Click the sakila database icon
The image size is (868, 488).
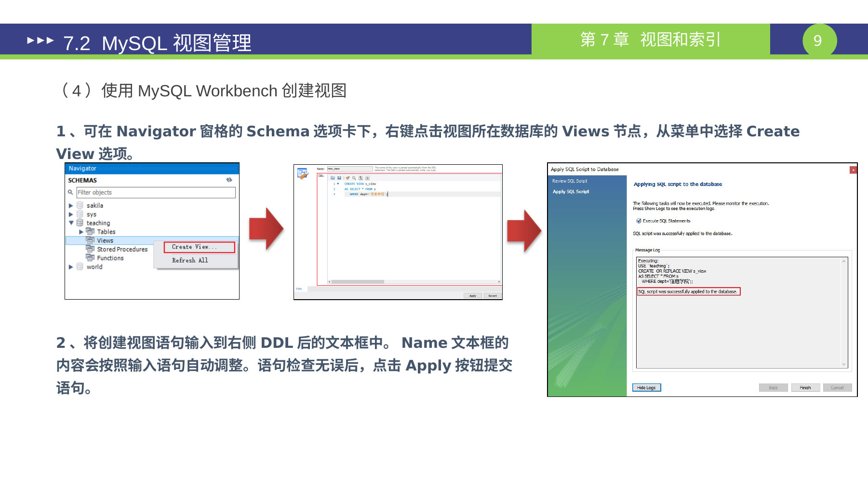click(80, 205)
